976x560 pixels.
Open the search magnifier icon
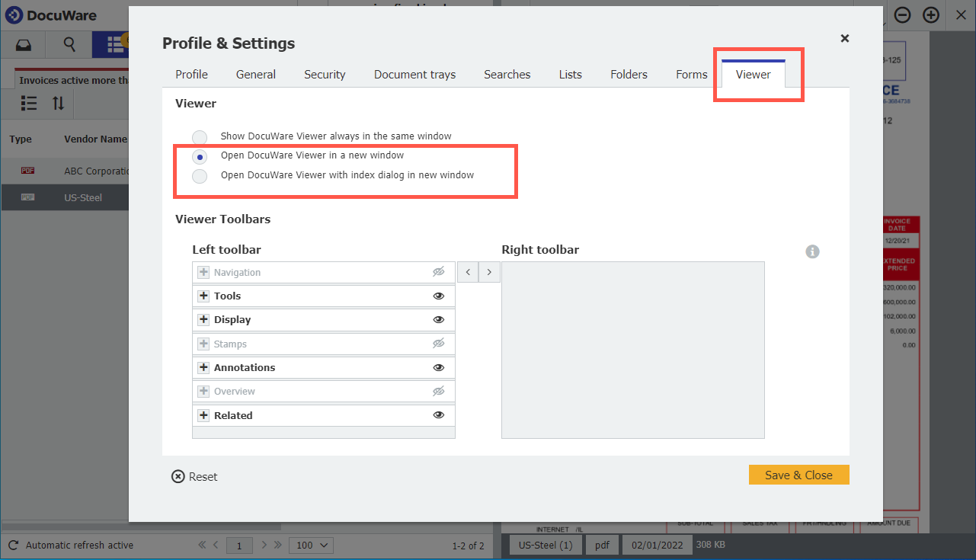69,44
